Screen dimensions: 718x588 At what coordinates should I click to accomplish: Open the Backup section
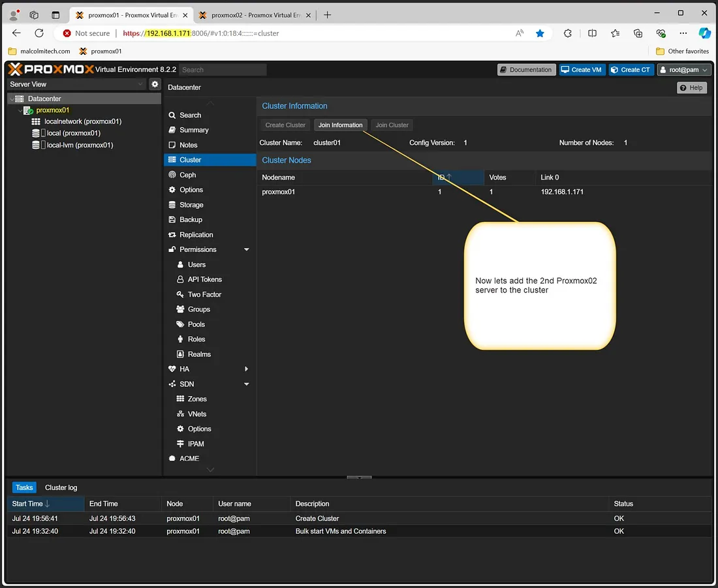[191, 220]
